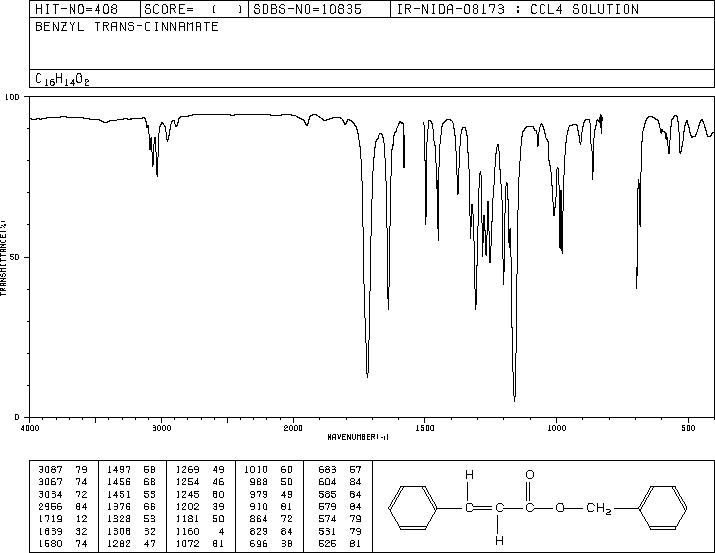715x553 pixels.
Task: Select peak table entry 910
Action: [x=259, y=506]
